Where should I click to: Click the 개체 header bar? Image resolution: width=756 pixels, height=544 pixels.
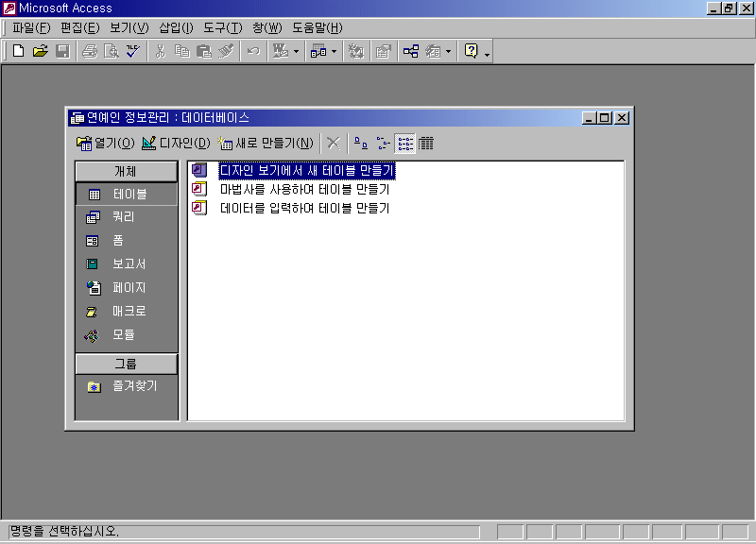[x=127, y=171]
